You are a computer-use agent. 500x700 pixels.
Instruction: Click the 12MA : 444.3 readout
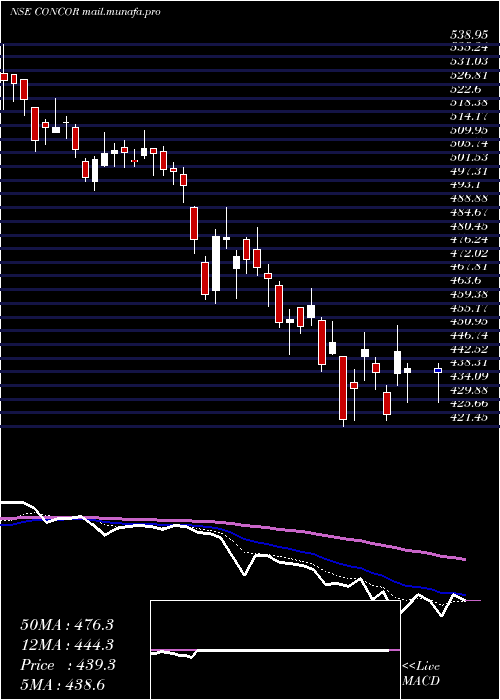[67, 645]
